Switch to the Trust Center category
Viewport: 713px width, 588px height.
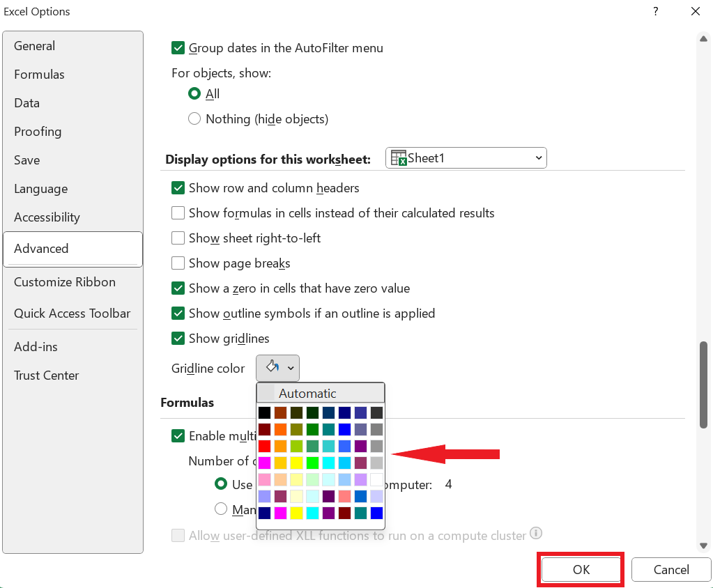tap(46, 376)
